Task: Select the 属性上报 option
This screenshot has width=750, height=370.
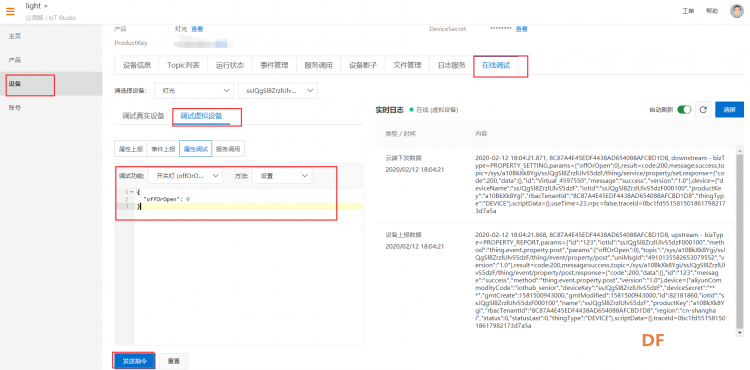Action: [x=131, y=149]
